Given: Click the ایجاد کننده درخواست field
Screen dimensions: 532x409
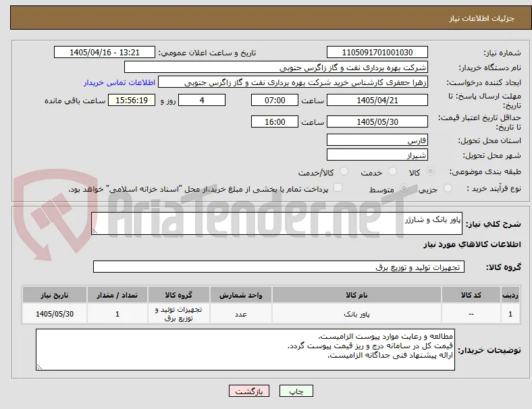Looking at the screenshot, I should tap(293, 82).
